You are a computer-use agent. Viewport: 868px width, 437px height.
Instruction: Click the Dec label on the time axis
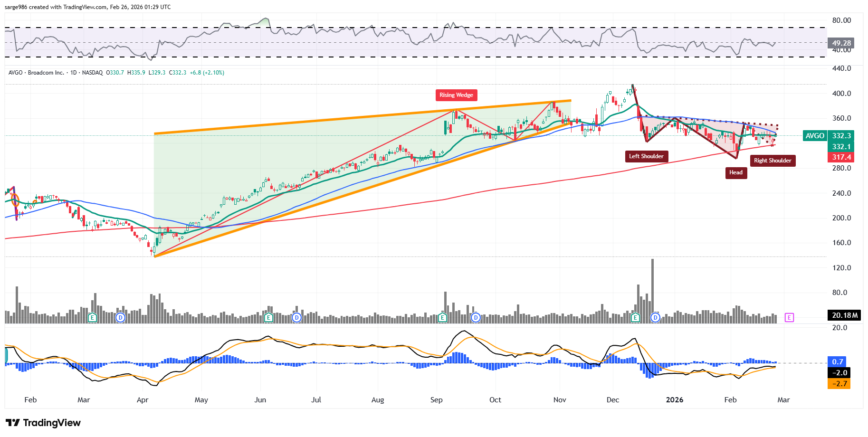click(613, 400)
